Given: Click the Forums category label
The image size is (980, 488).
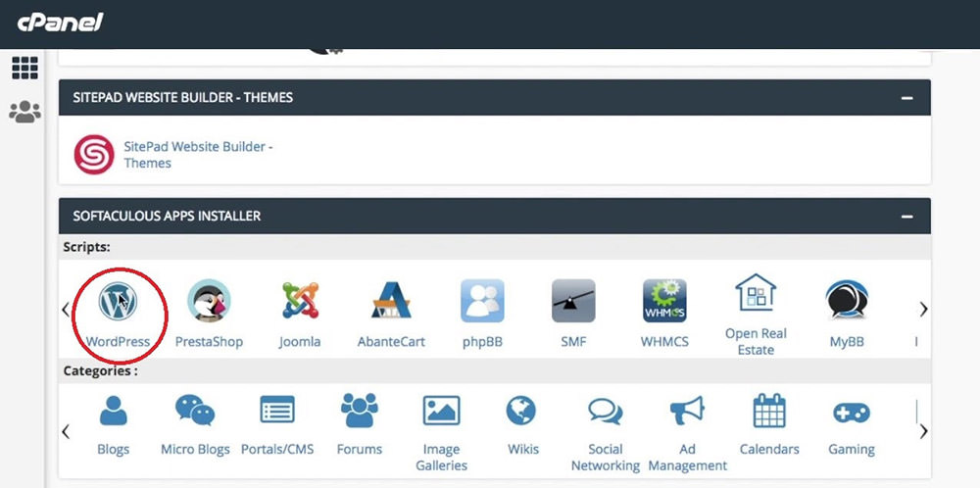Looking at the screenshot, I should 360,449.
